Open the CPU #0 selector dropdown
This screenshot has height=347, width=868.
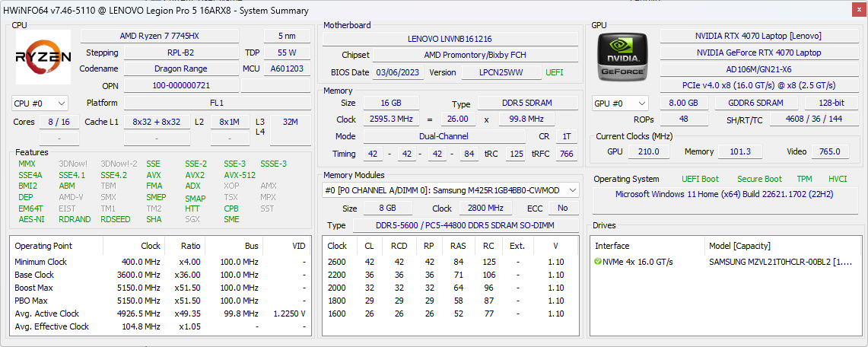click(x=40, y=103)
